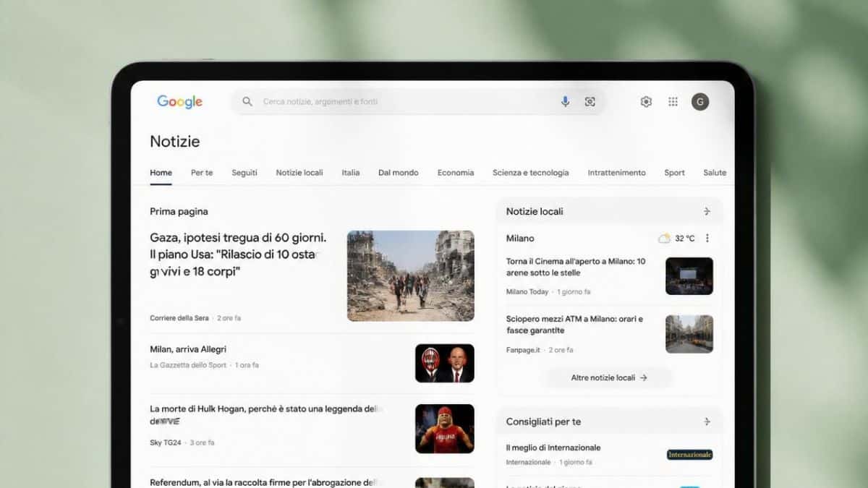
Task: Click sparkle icon next to Consigliati per te
Action: click(707, 421)
